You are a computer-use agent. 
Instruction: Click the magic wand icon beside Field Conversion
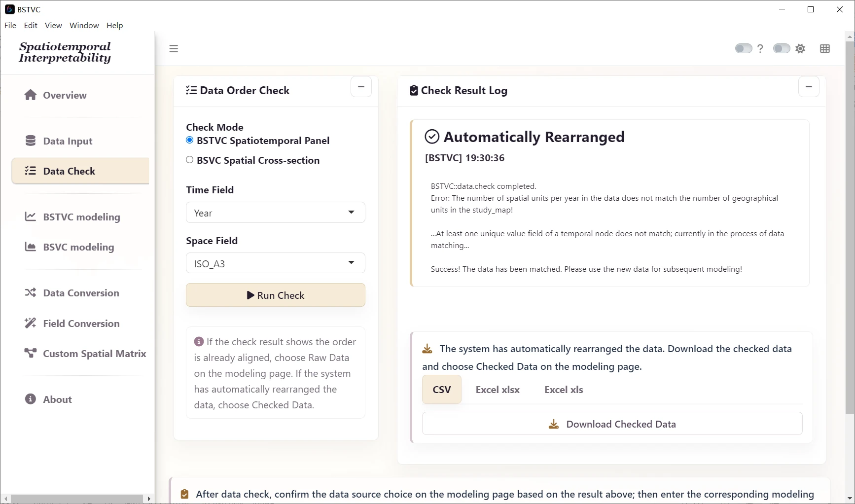click(x=31, y=323)
